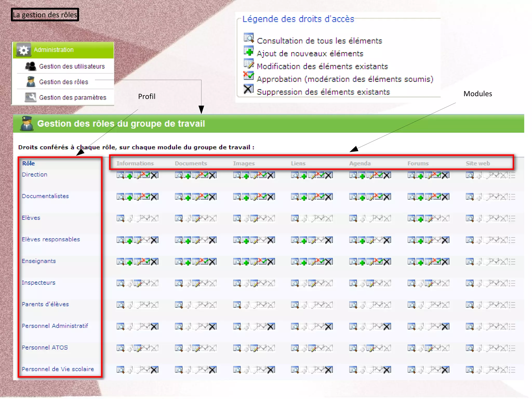Image resolution: width=532 pixels, height=399 pixels.
Task: Open the Parents d'élèves role
Action: coord(45,304)
